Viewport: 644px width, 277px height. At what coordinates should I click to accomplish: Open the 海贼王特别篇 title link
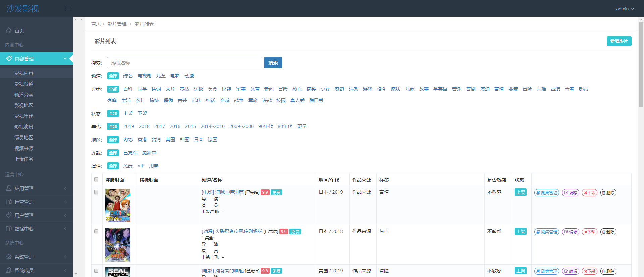pos(222,192)
